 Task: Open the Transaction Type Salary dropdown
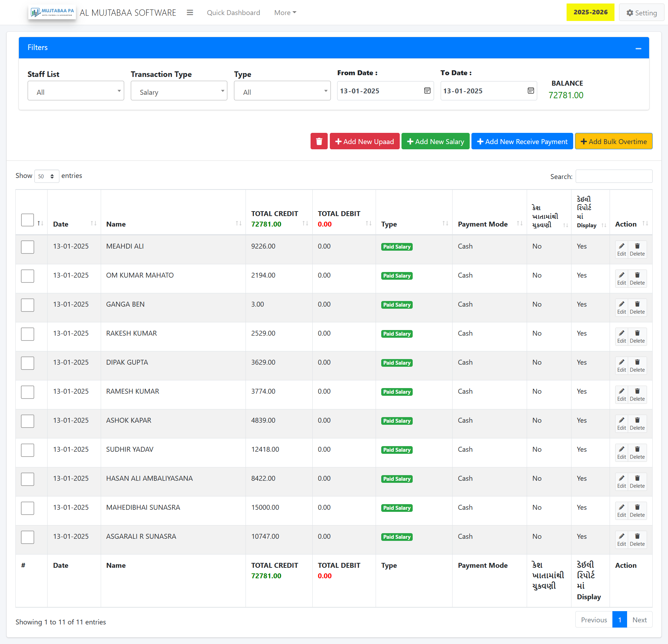(x=179, y=91)
